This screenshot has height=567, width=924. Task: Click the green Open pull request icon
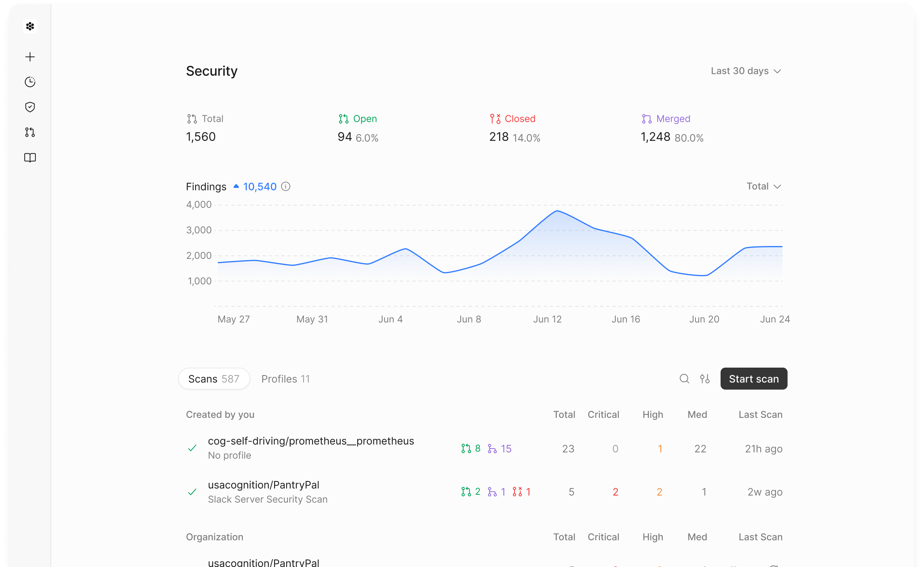click(344, 119)
